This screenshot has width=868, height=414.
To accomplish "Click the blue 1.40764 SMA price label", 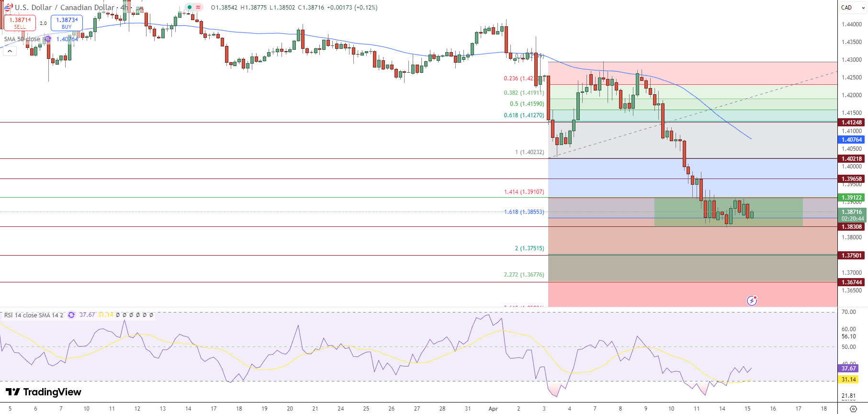I will tap(852, 140).
